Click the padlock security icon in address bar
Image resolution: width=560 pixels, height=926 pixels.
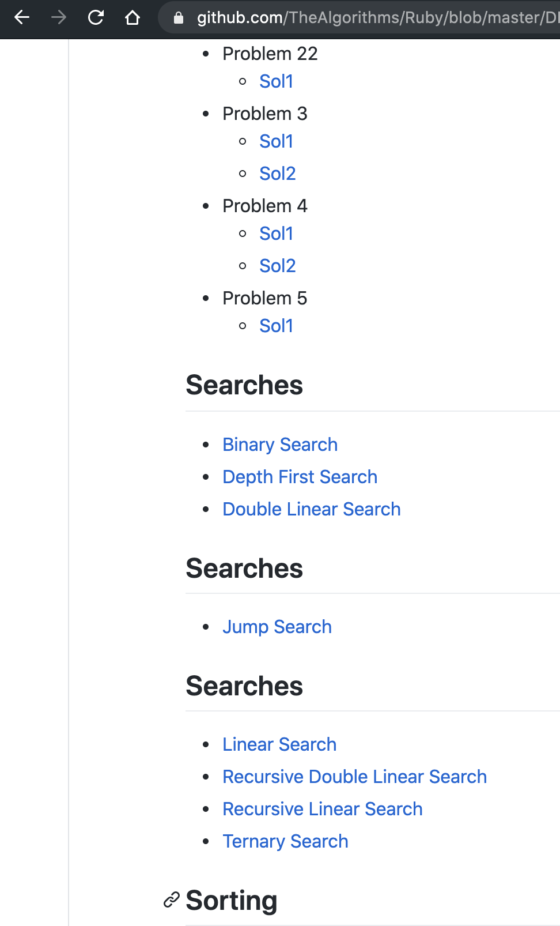(179, 17)
